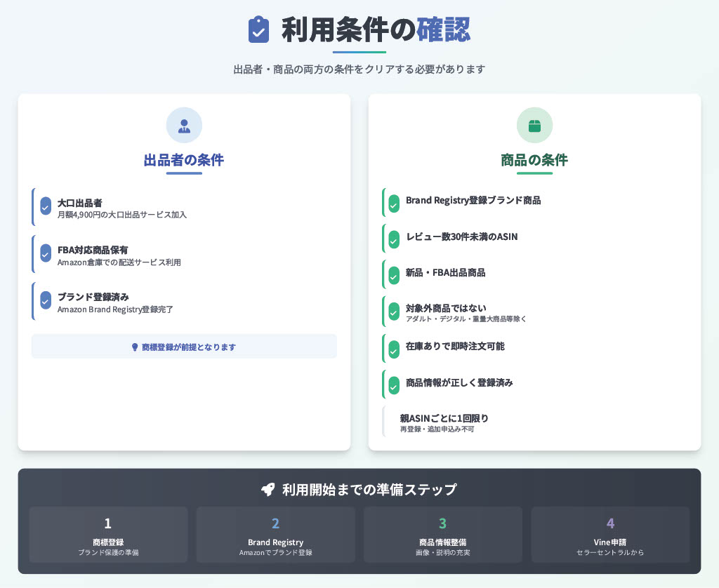Click the green check beside 新品・FBA出品商品
This screenshot has height=588, width=719.
(394, 276)
